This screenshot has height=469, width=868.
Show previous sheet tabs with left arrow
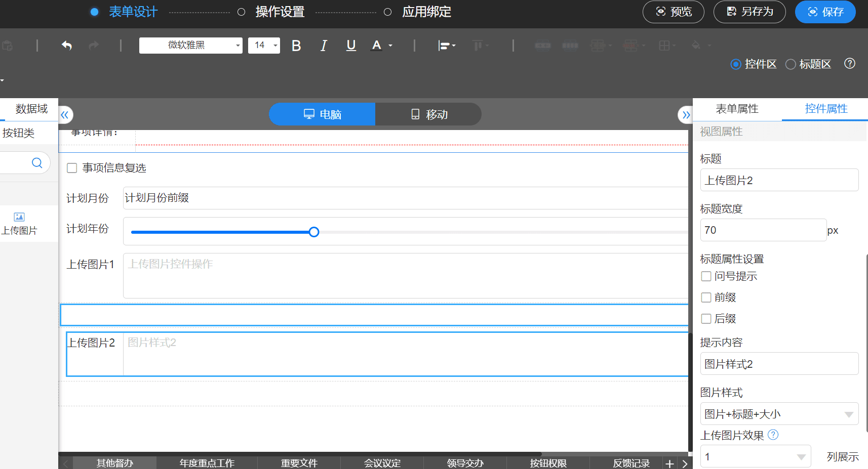pyautogui.click(x=66, y=463)
